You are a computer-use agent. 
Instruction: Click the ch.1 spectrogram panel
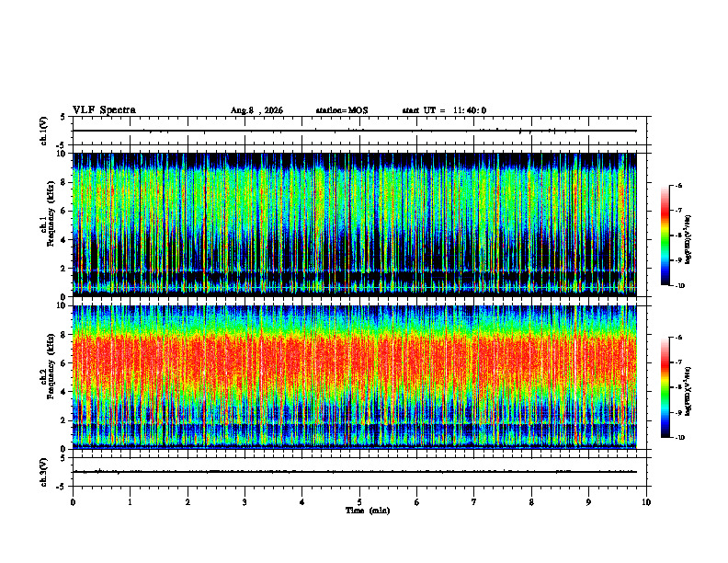coord(355,224)
